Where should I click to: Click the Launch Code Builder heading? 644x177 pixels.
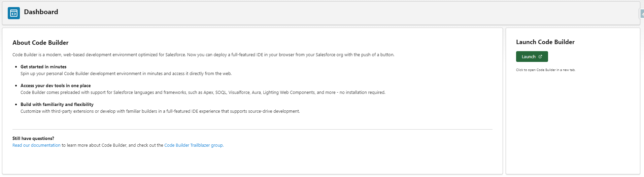(545, 42)
